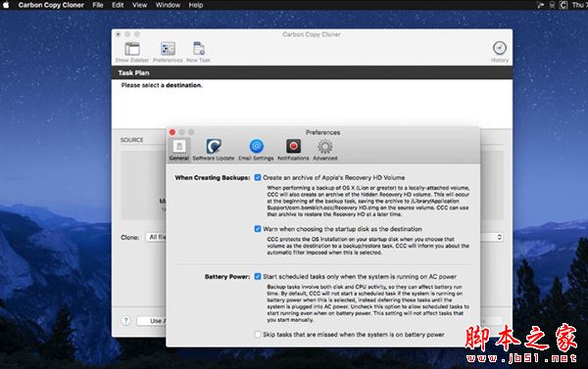Toggle Create an archive of Recovery HD
588x369 pixels.
click(x=258, y=177)
